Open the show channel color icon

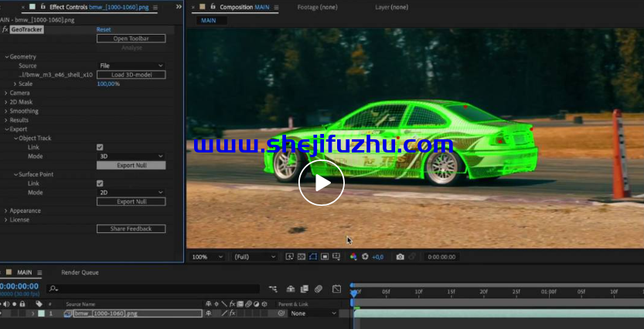(x=353, y=257)
